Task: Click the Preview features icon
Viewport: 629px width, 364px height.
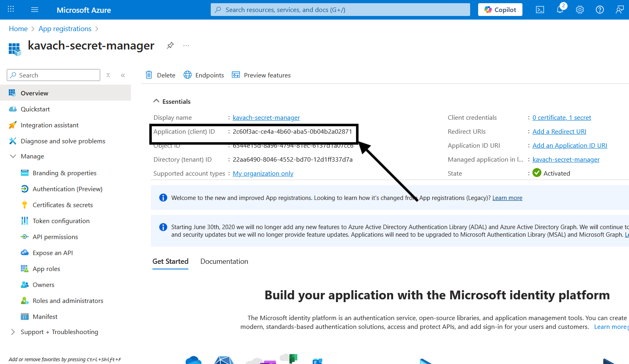Action: (x=236, y=75)
